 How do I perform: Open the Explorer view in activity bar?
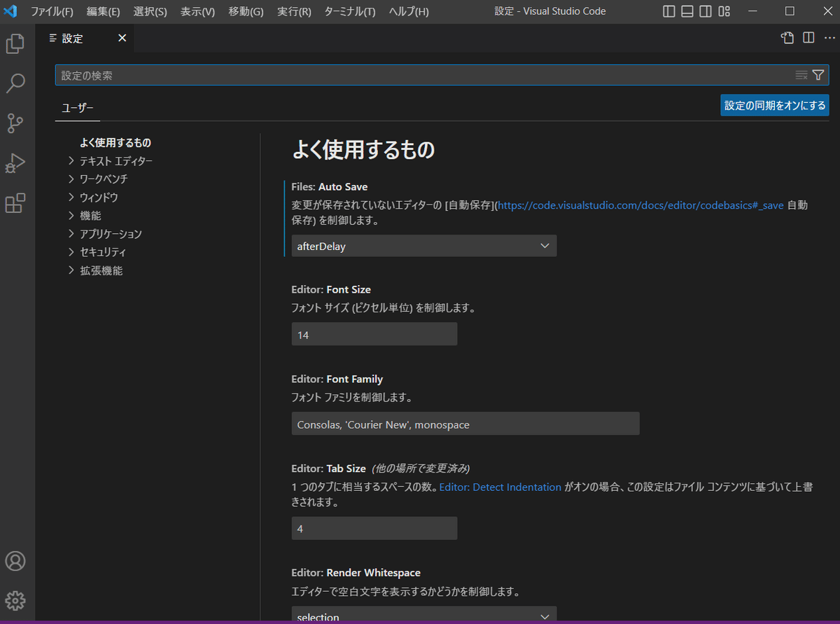[x=15, y=45]
